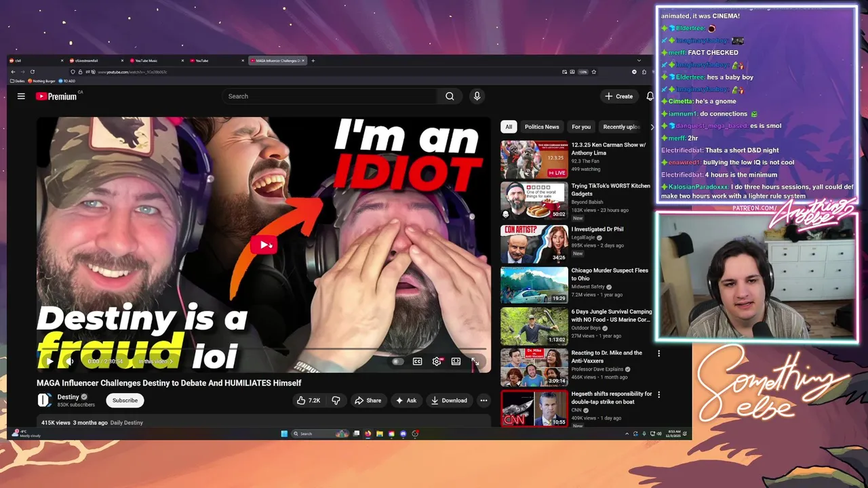Open the Destiny channel avatar
Image resolution: width=868 pixels, height=488 pixels.
coord(44,401)
